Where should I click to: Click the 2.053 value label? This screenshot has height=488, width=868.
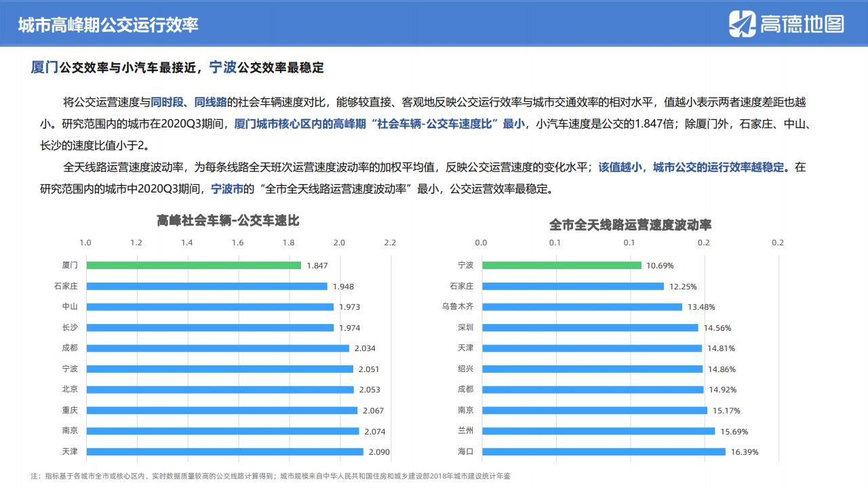pos(370,390)
